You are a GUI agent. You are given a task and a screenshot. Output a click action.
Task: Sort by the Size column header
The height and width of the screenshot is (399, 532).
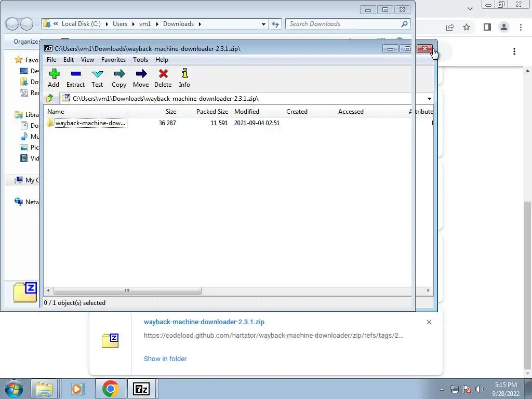point(153,112)
